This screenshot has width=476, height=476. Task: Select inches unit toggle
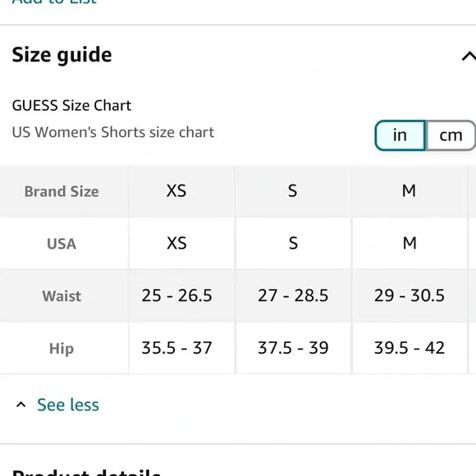click(x=400, y=135)
